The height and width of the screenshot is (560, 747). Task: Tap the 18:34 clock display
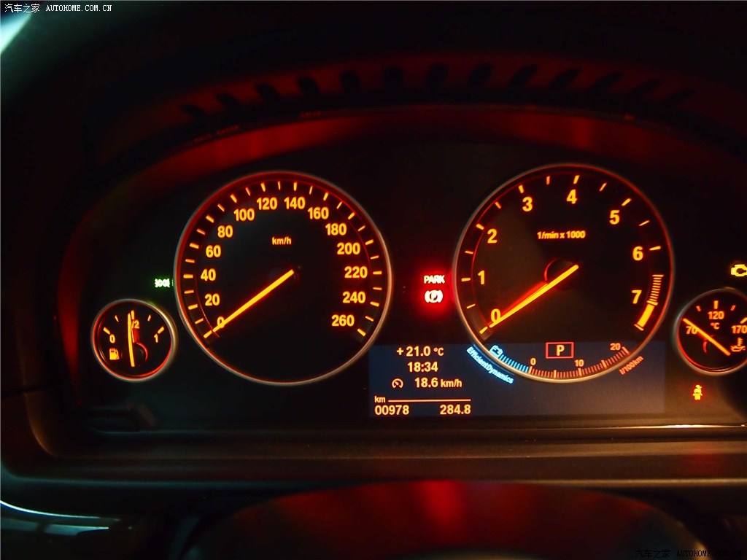tap(422, 367)
